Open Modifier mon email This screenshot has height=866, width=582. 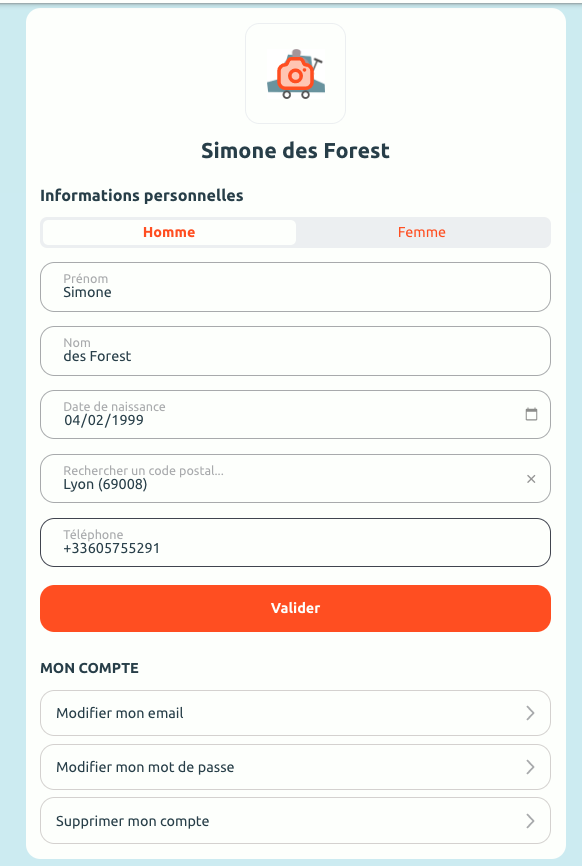point(295,713)
